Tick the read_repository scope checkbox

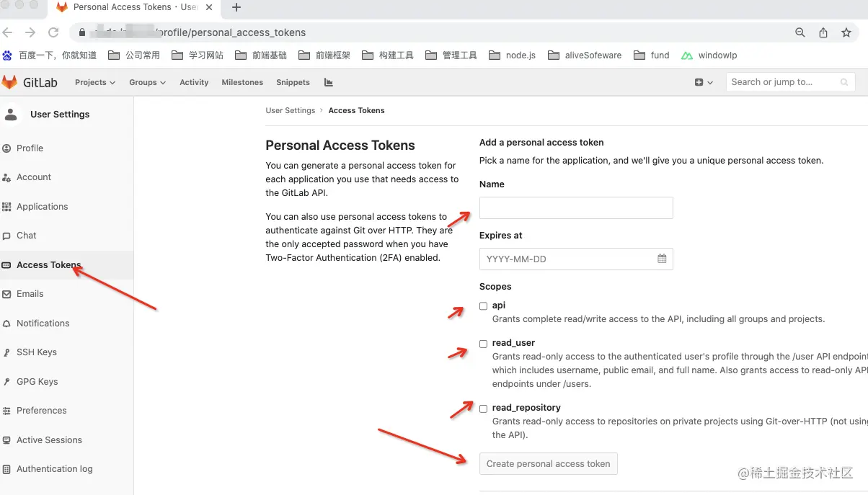(x=484, y=409)
